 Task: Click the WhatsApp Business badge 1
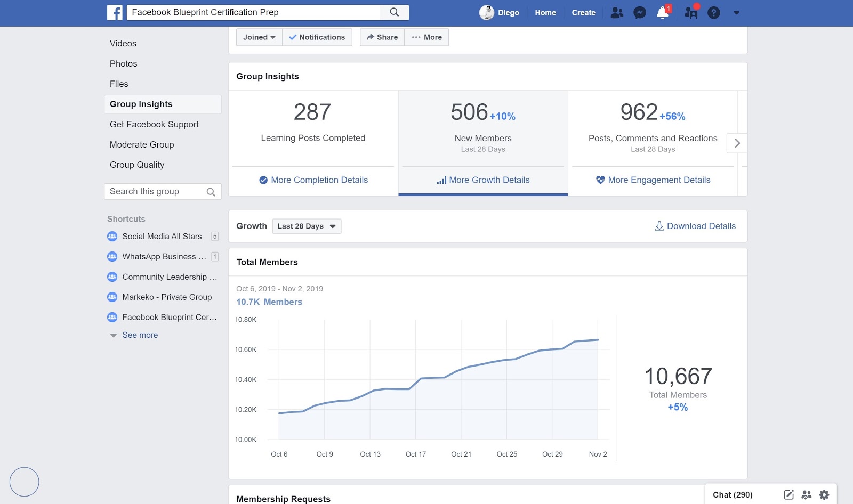pos(215,257)
